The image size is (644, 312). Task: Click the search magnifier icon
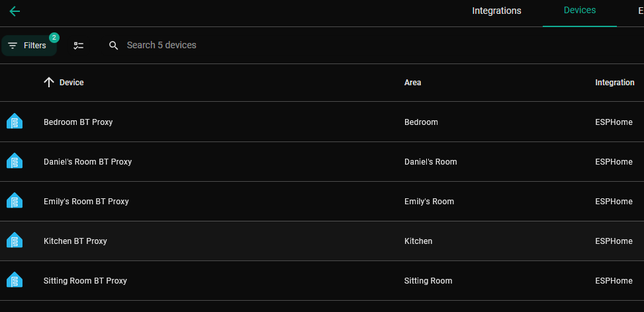tap(114, 46)
